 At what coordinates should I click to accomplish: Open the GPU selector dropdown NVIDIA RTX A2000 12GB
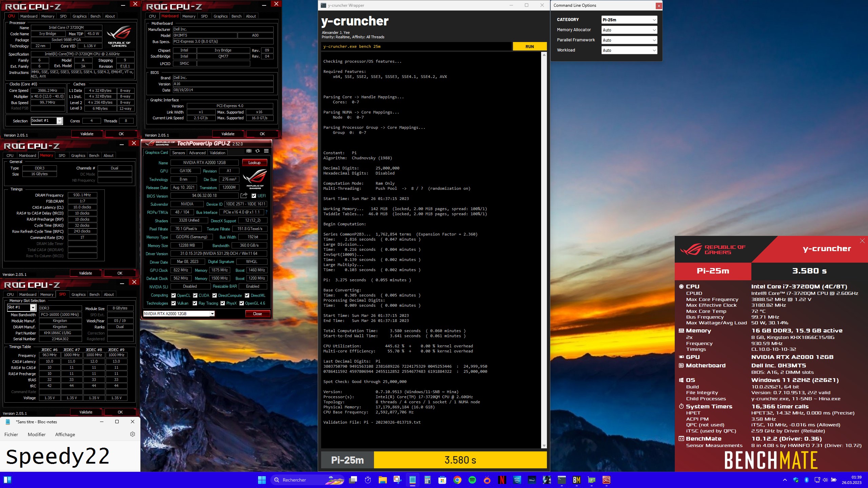point(179,314)
